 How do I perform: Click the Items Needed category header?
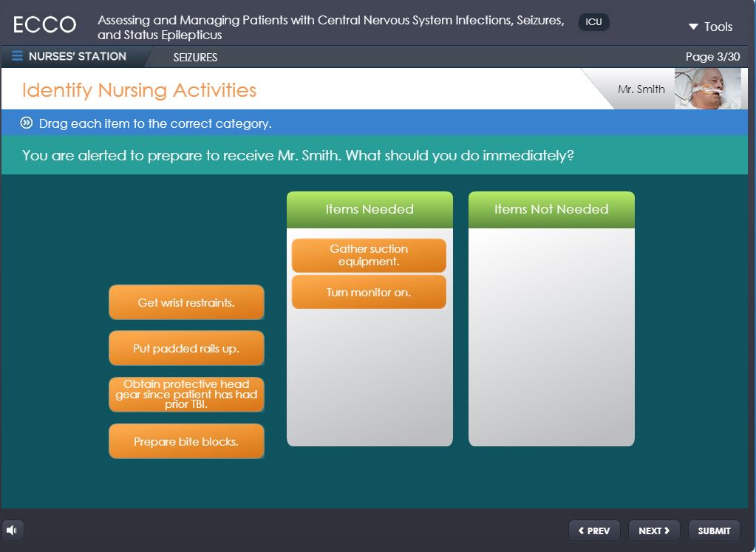click(370, 210)
